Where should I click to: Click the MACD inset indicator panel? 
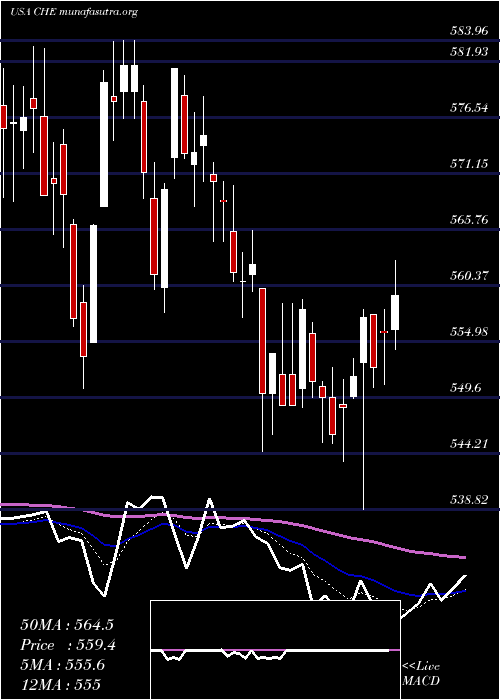point(275,650)
